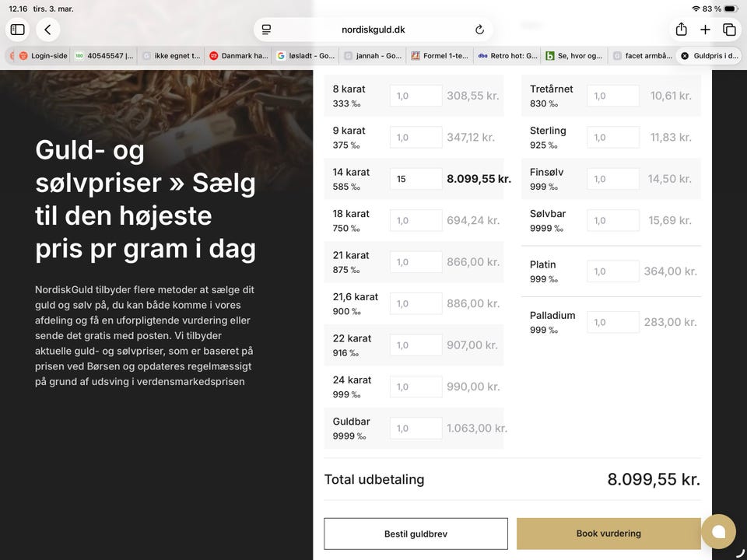Switch to the ikke egnet t... tab
747x560 pixels.
click(171, 56)
